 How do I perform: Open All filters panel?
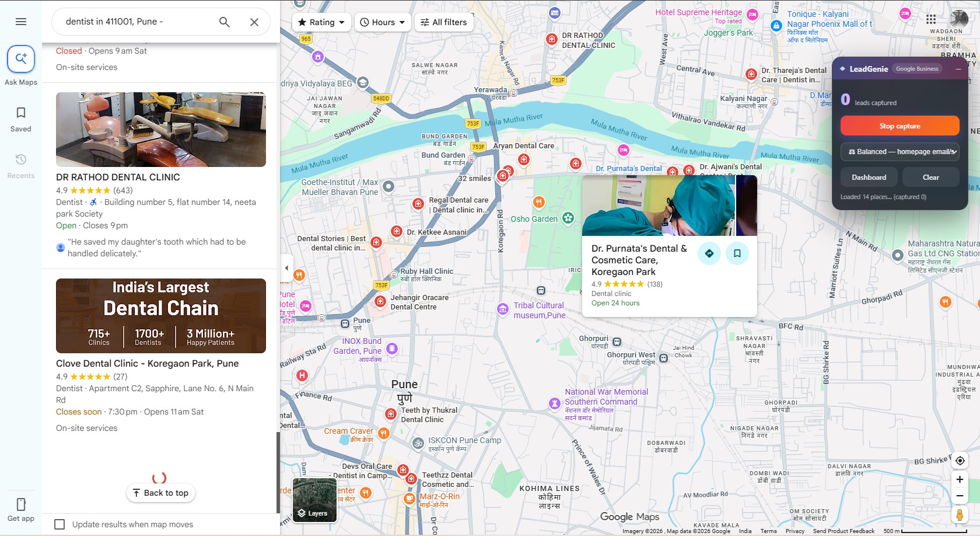(444, 22)
